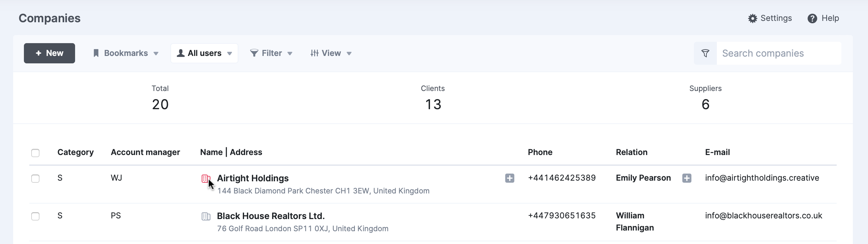The width and height of the screenshot is (868, 244).
Task: Check the box for the Airtight Holdings row
Action: tap(35, 179)
